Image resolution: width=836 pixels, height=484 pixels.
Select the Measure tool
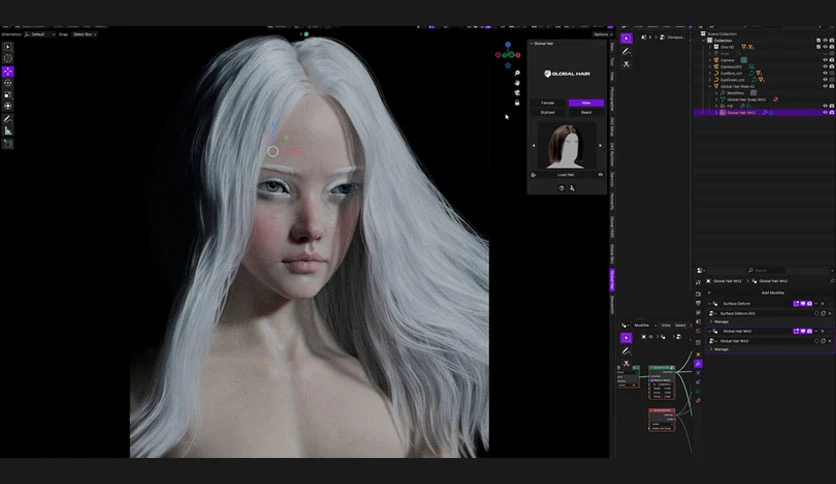tap(7, 131)
